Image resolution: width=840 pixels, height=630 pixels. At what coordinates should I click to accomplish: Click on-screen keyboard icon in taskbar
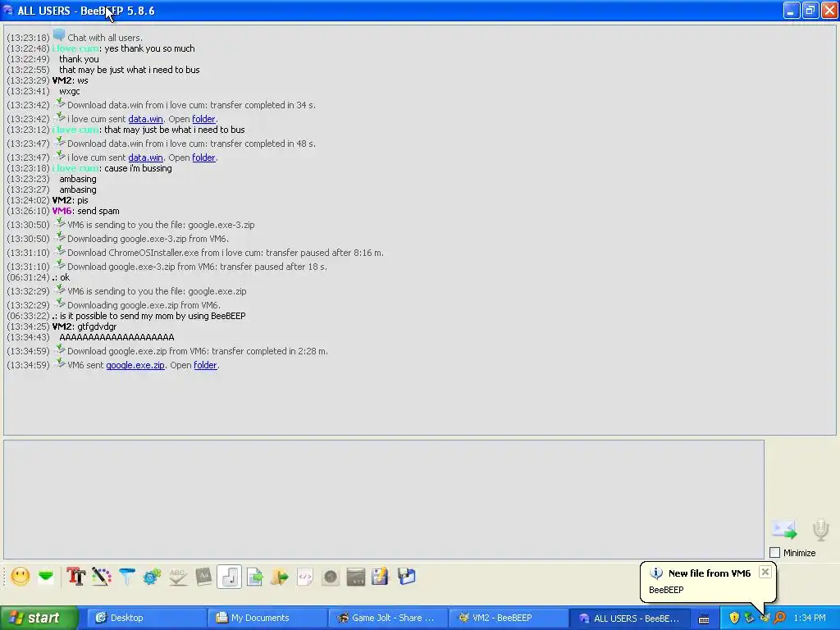(704, 619)
